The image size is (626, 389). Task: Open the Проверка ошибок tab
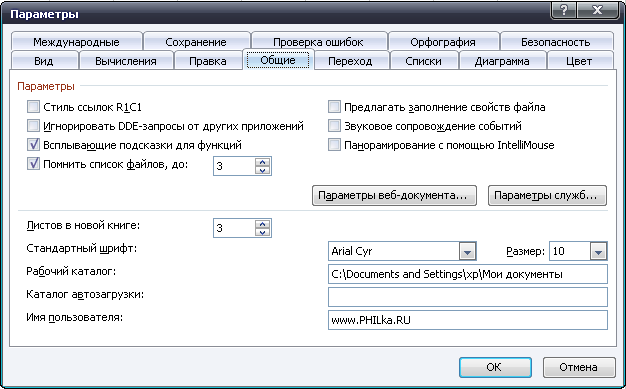(318, 42)
